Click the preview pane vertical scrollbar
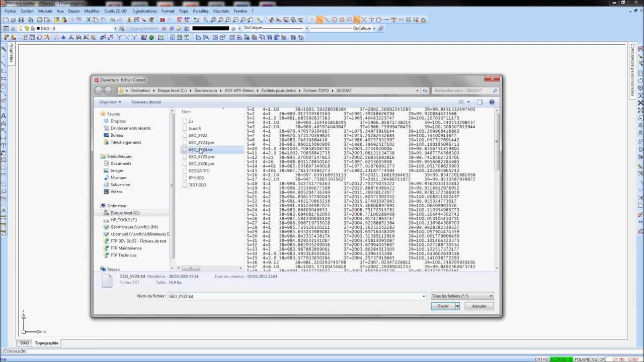Image resolution: width=644 pixels, height=362 pixels. [497, 141]
